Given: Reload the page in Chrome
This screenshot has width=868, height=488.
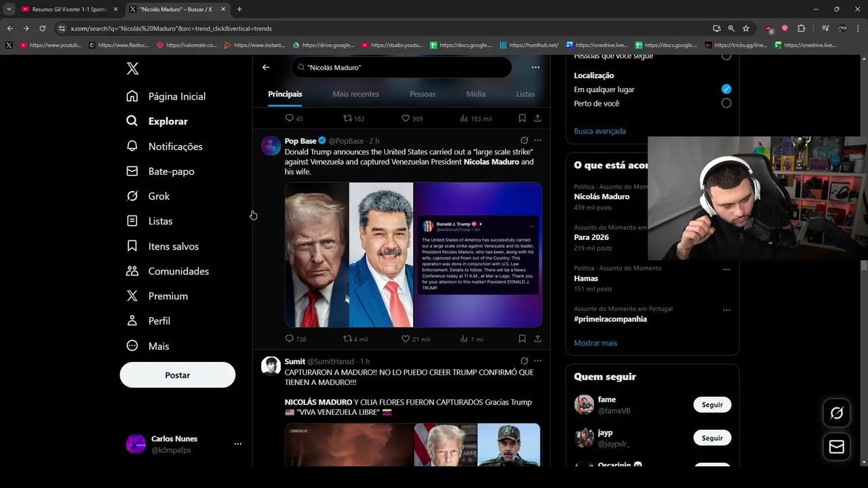Looking at the screenshot, I should 42,28.
